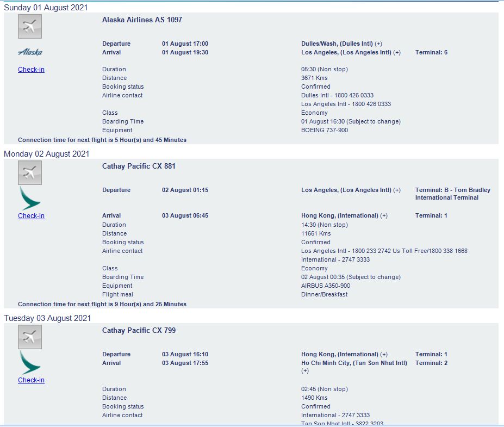Image resolution: width=504 pixels, height=427 pixels.
Task: Click departure time '03 August 16:10'
Action: (x=185, y=354)
